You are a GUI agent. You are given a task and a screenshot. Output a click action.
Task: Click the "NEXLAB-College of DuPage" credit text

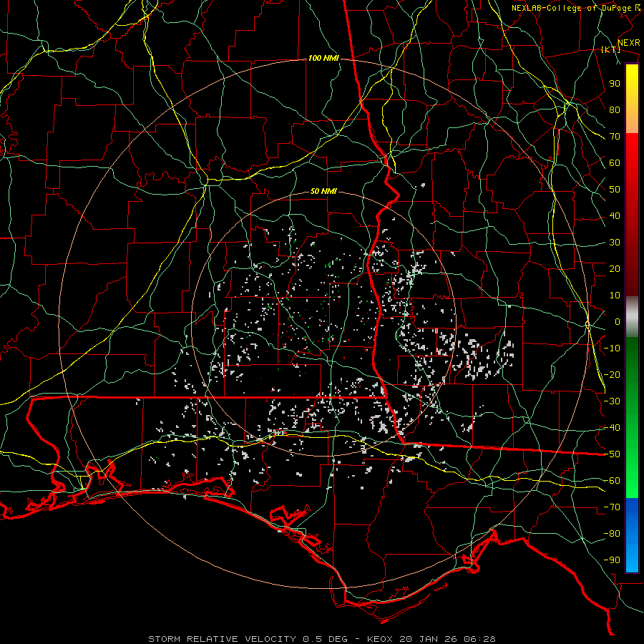[x=571, y=8]
